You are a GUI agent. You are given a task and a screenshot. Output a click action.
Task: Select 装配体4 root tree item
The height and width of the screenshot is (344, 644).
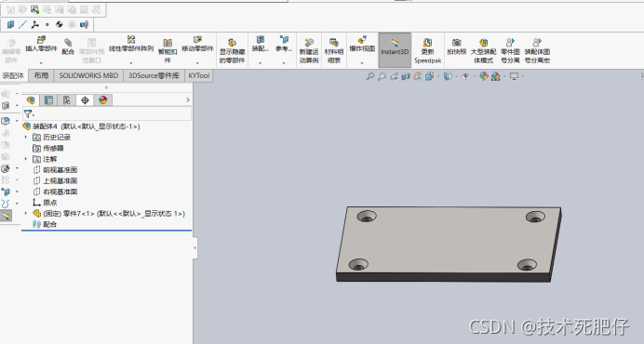[x=81, y=126]
